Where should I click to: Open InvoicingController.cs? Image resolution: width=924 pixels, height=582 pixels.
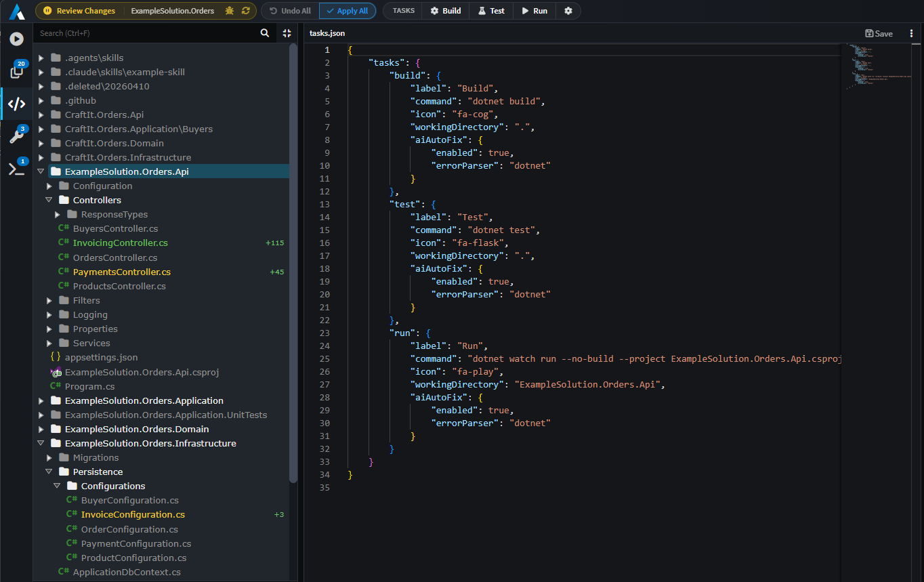tap(121, 243)
